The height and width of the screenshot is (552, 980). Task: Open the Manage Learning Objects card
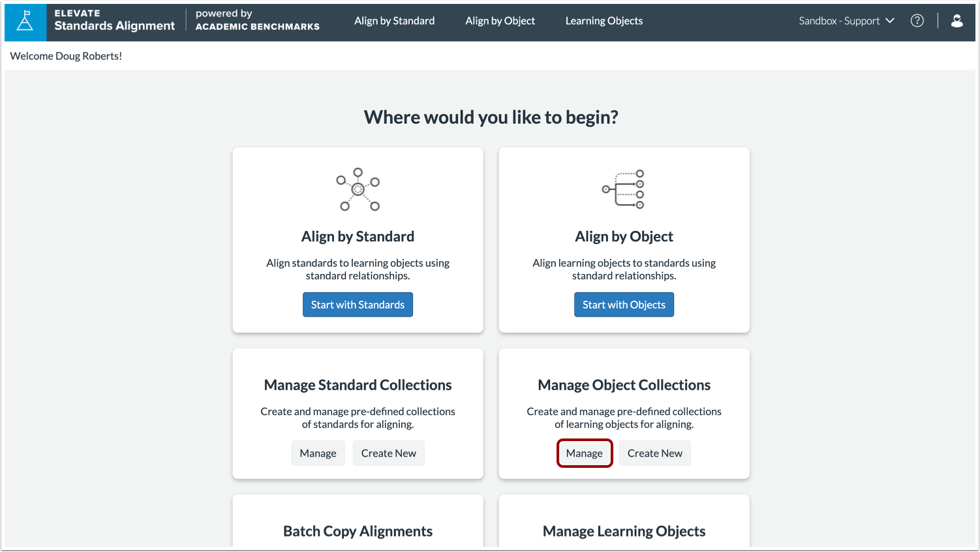[624, 530]
